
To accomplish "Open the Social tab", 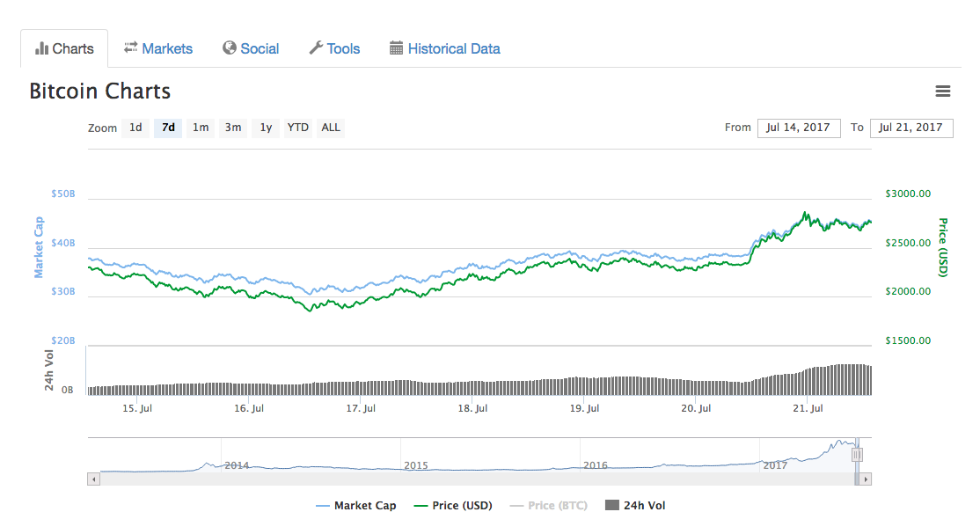I will [251, 48].
